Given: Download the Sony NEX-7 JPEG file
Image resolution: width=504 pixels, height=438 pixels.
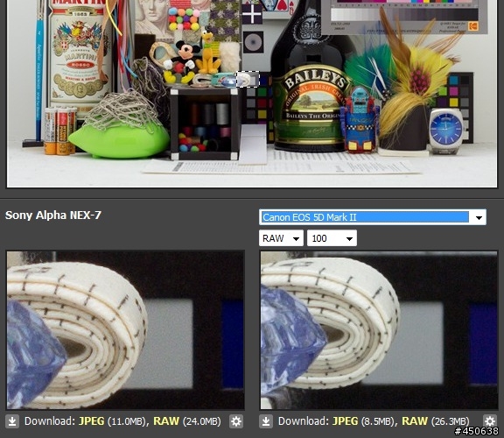Looking at the screenshot, I should (x=91, y=421).
